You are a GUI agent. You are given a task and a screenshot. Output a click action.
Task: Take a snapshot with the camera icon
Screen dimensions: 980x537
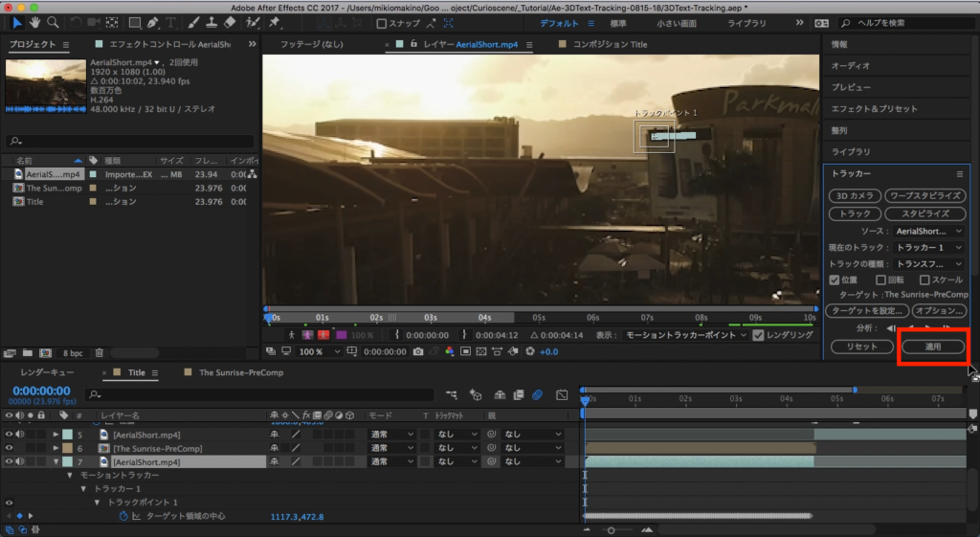418,352
